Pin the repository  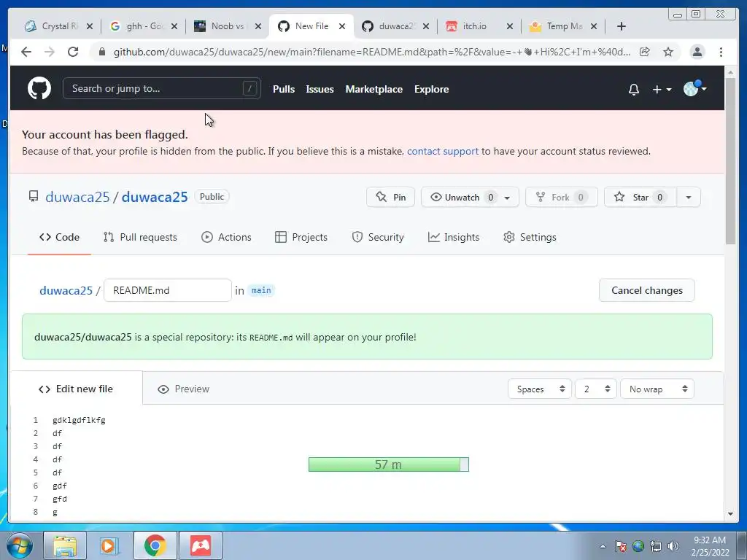point(391,197)
